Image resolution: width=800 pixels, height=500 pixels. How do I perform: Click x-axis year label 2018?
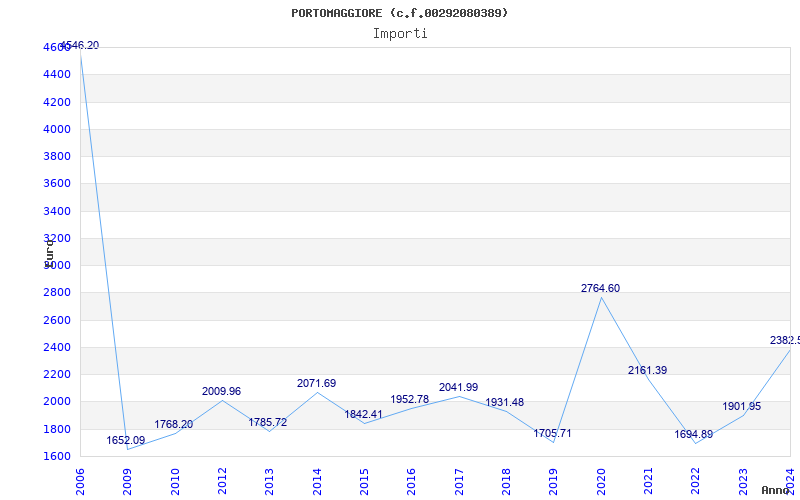coord(506,481)
